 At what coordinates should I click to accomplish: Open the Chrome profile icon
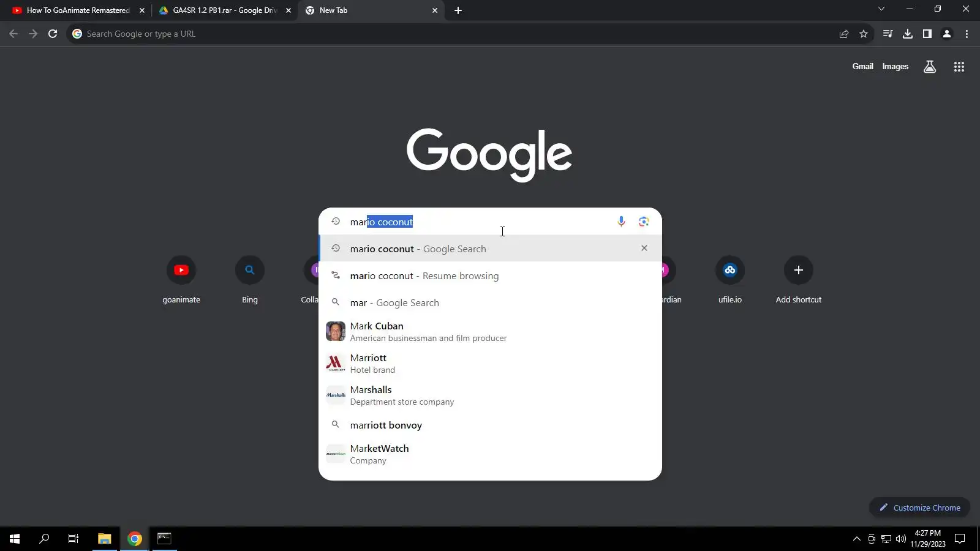[947, 34]
